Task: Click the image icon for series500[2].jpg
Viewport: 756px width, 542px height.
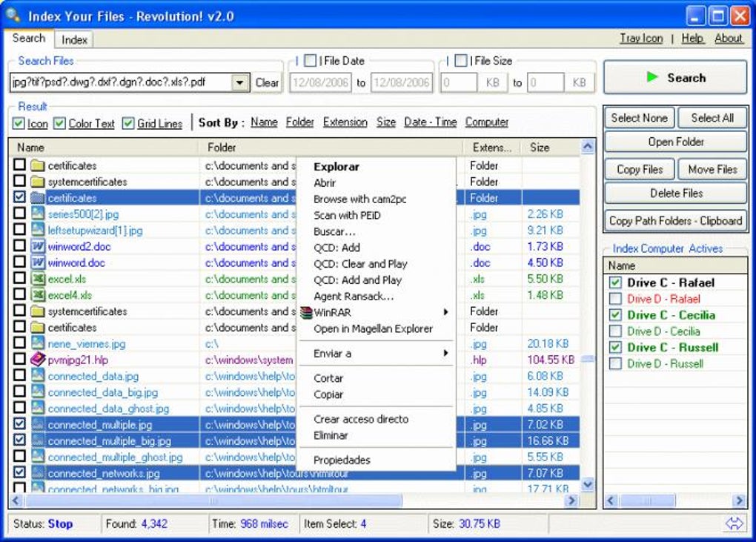Action: tap(38, 214)
